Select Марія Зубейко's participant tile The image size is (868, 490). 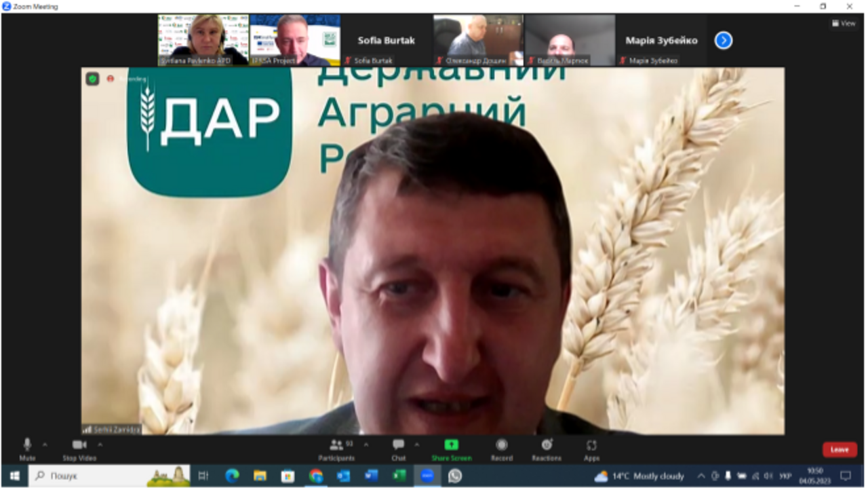coord(661,41)
